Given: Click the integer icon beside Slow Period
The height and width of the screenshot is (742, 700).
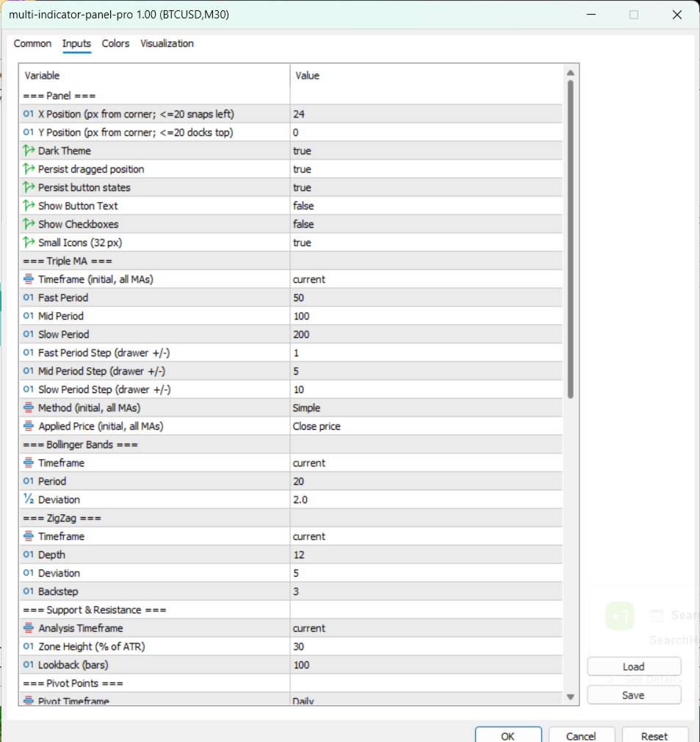Looking at the screenshot, I should pyautogui.click(x=29, y=334).
